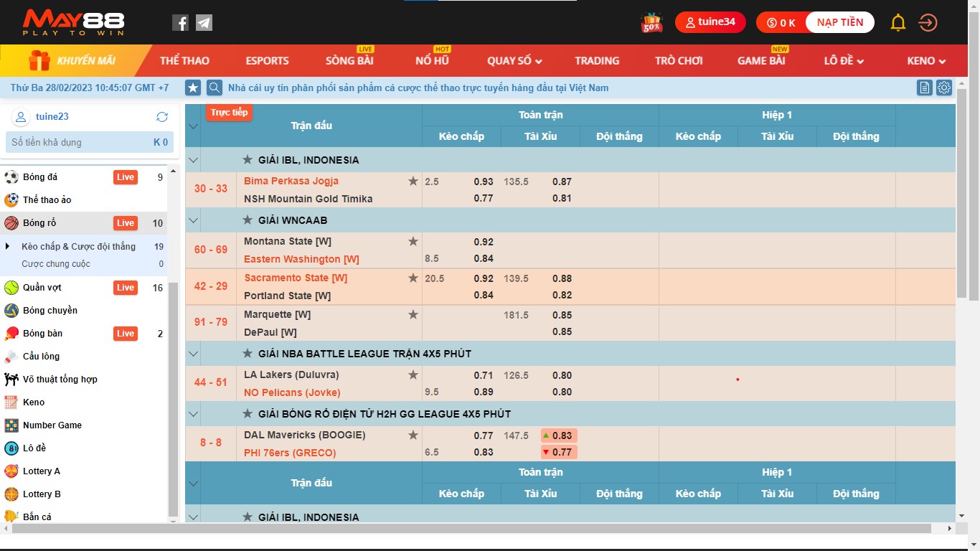Click the favorites star in announcement bar

tap(193, 88)
